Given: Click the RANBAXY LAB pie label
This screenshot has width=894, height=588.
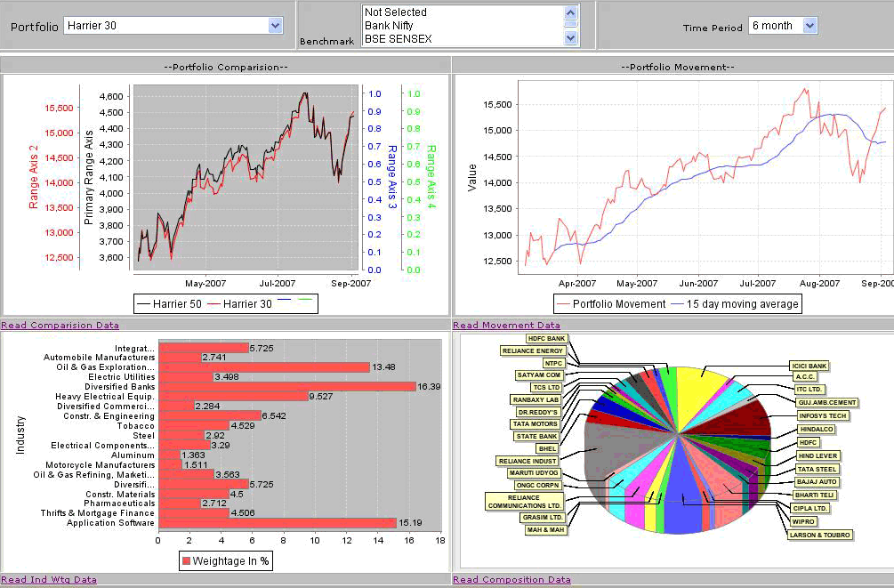Looking at the screenshot, I should 536,399.
